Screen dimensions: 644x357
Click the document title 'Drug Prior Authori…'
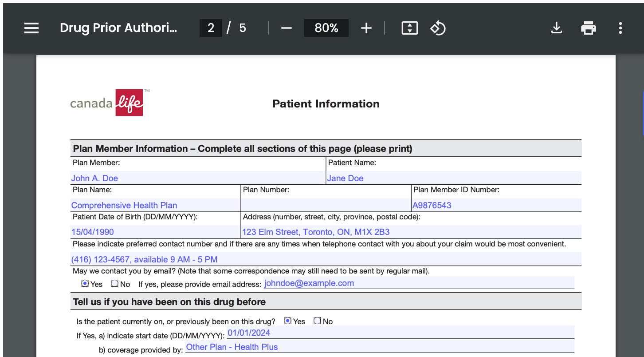pyautogui.click(x=118, y=28)
